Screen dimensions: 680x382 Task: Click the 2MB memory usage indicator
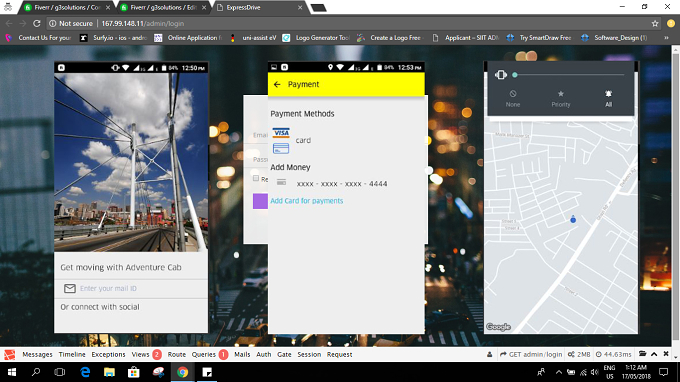tap(579, 355)
